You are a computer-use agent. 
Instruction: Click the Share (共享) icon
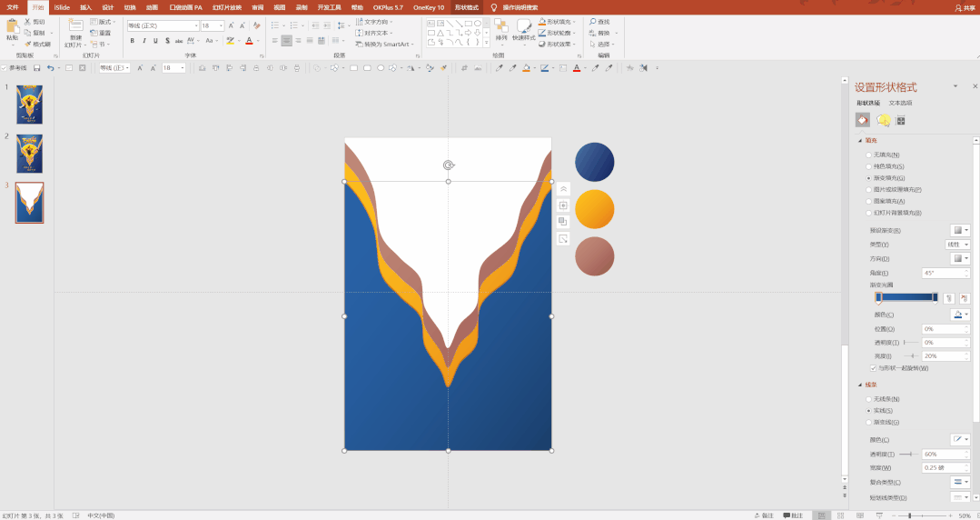click(966, 7)
